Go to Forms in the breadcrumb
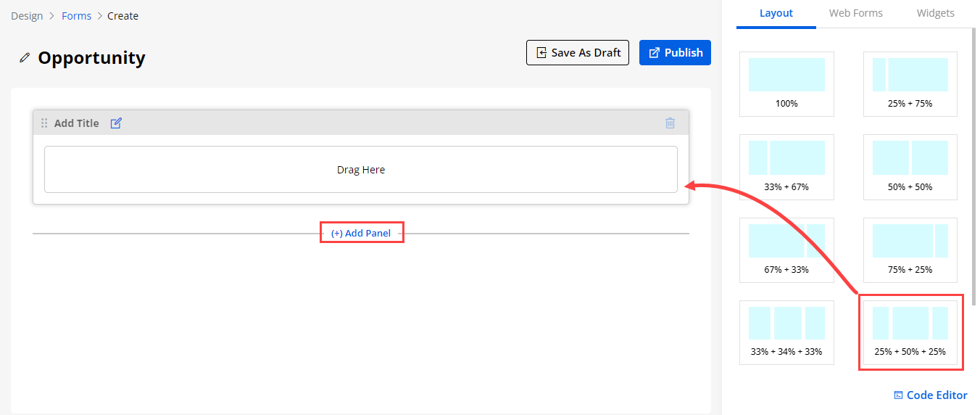This screenshot has width=980, height=415. [76, 16]
